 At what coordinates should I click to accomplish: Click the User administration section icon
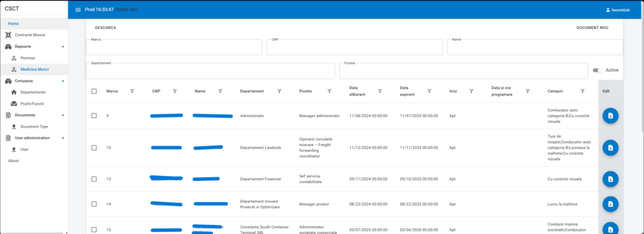pyautogui.click(x=8, y=138)
